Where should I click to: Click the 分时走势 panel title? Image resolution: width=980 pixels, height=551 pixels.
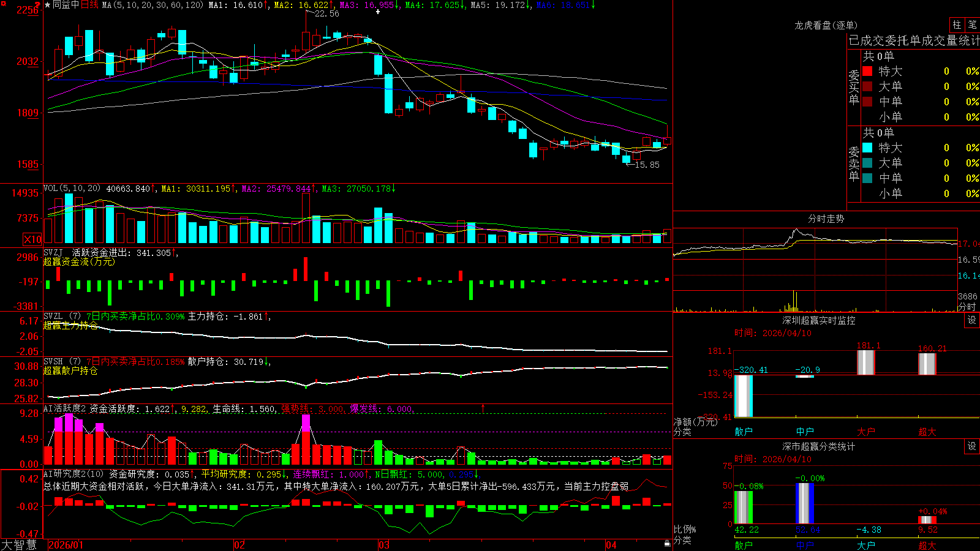tap(826, 219)
